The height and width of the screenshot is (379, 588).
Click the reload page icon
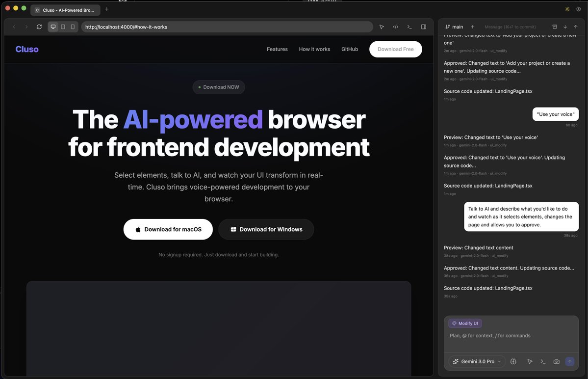pos(39,27)
